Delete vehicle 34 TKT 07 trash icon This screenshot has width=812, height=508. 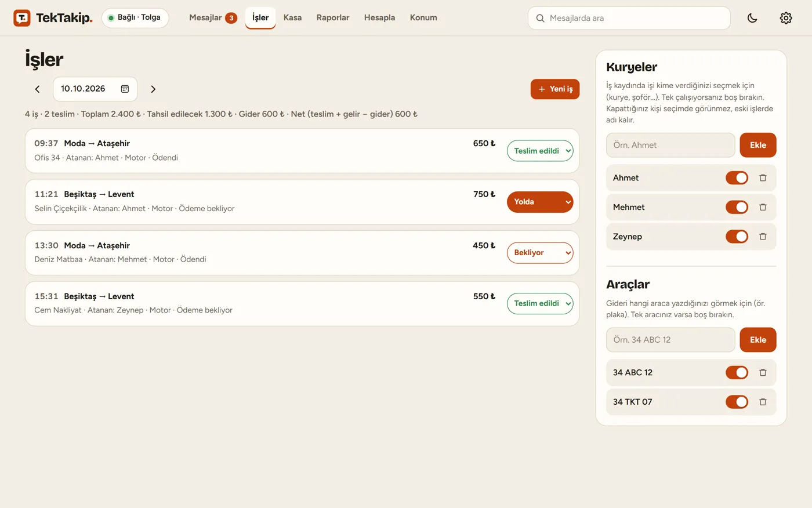click(763, 402)
